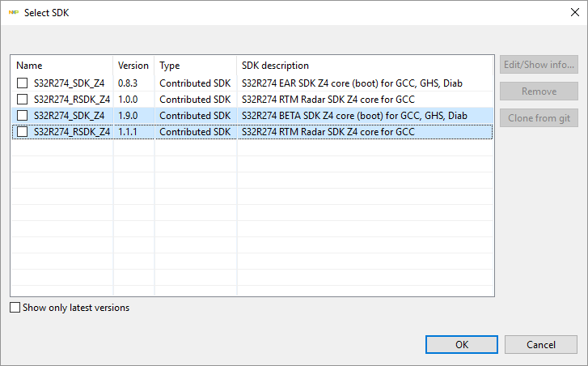Select the S32R274_RSDK_Z4 version 1.1.1 checkbox
Screen dimensions: 588x366
[x=23, y=132]
